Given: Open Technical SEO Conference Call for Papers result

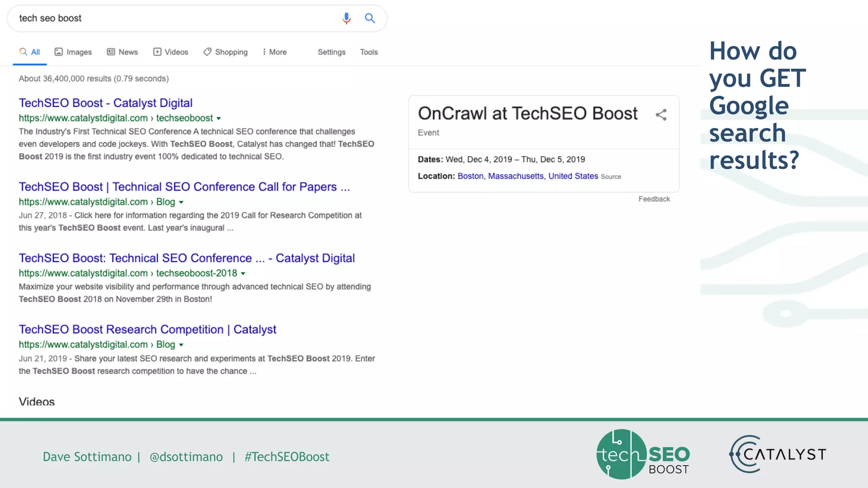Looking at the screenshot, I should 184,187.
